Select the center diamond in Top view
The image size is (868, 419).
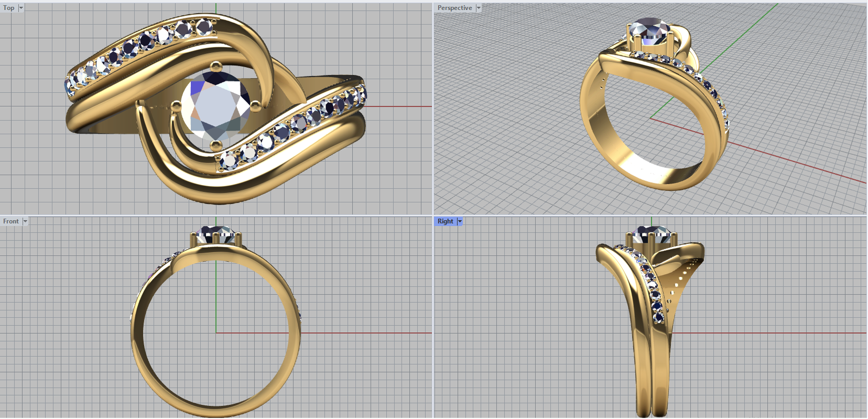coord(215,105)
